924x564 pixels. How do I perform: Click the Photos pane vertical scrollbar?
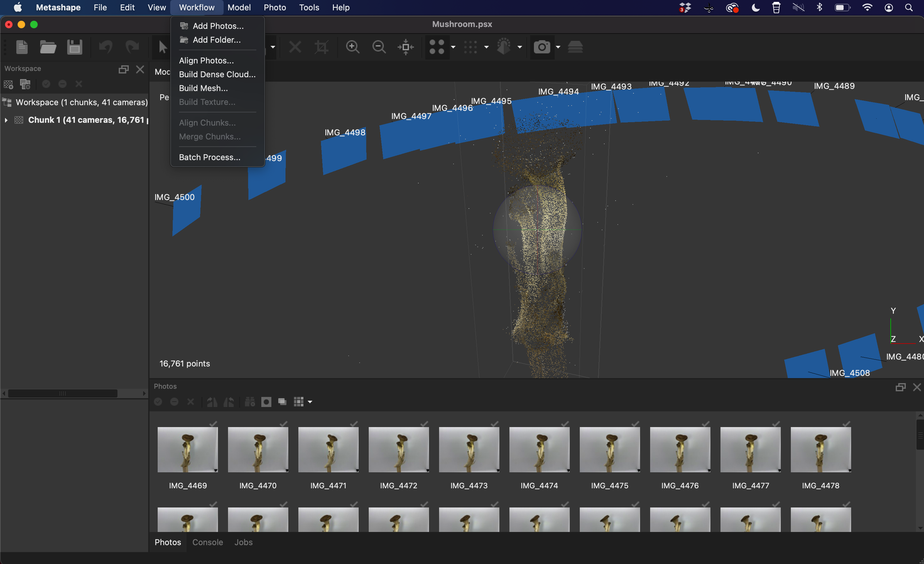920,435
